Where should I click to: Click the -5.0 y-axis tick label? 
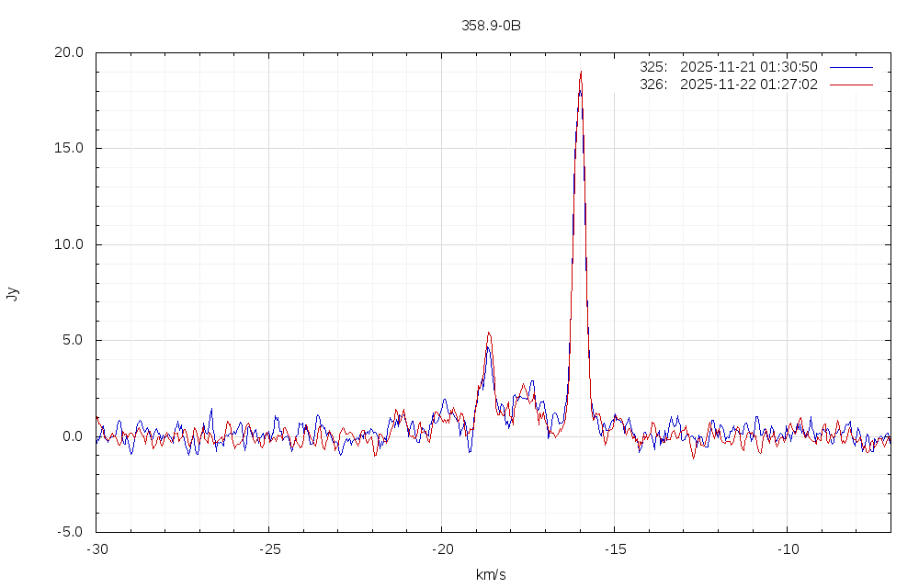pos(70,532)
